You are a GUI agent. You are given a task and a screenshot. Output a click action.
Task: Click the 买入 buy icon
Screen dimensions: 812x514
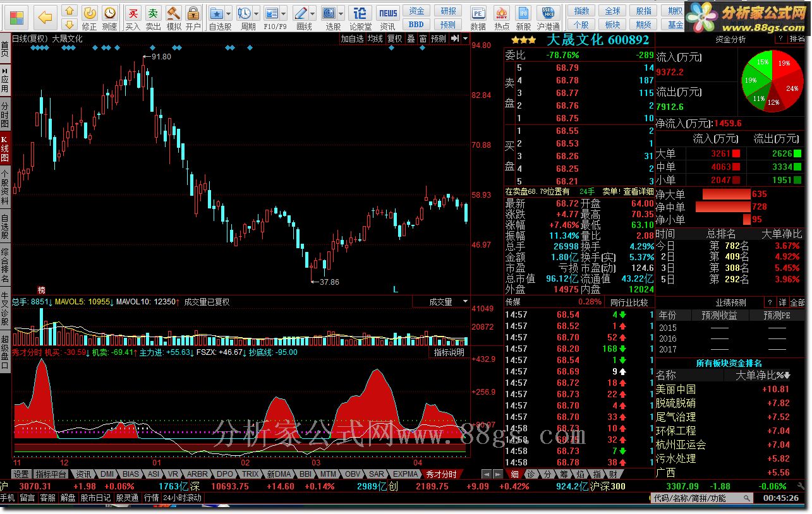click(133, 17)
